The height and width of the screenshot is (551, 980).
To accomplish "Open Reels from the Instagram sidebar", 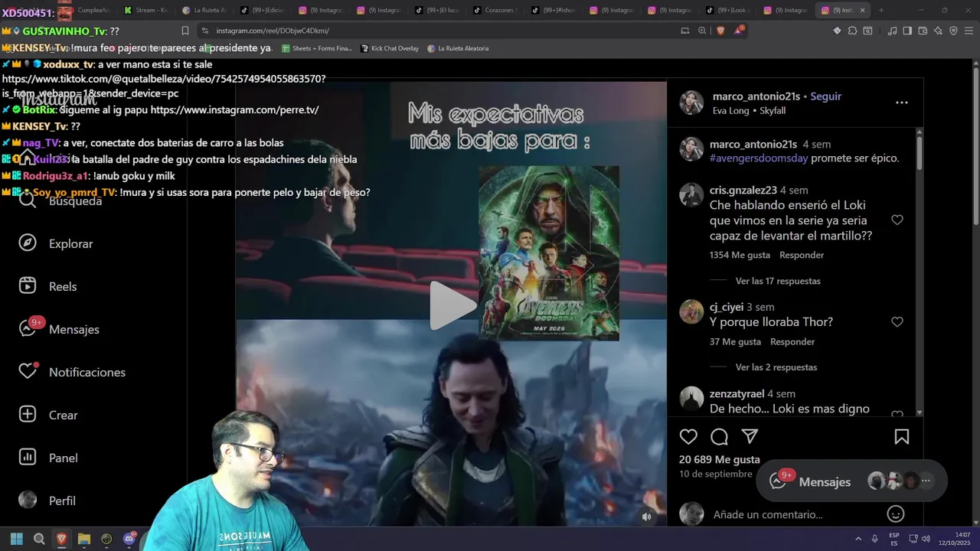I will (x=47, y=286).
